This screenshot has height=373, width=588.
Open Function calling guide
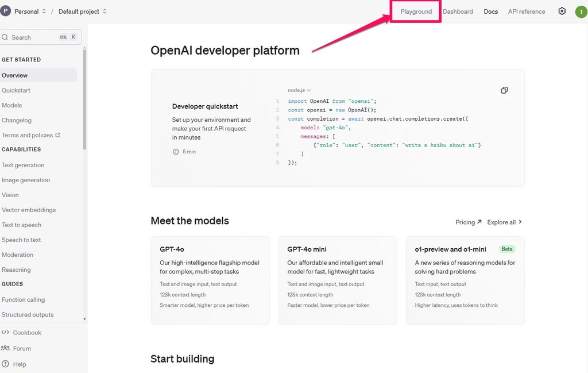[x=23, y=299]
